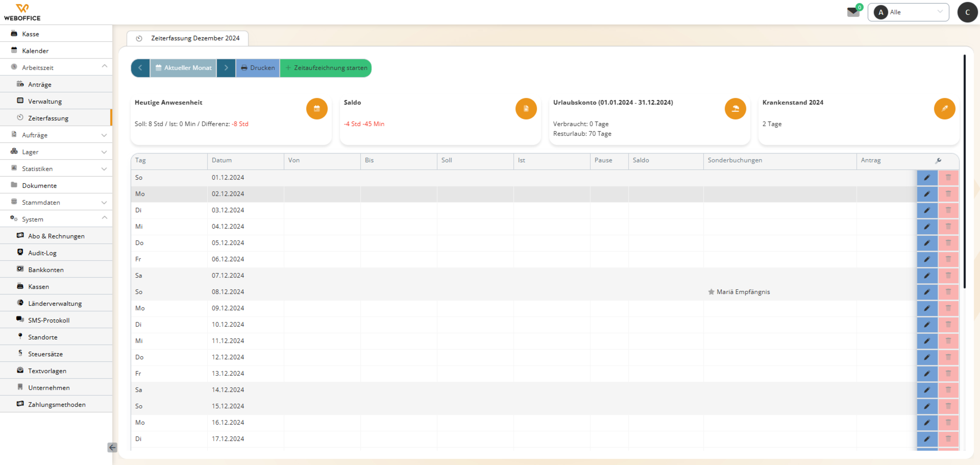This screenshot has height=465, width=980.
Task: Delete the 01.12.2024 entry
Action: [x=949, y=178]
